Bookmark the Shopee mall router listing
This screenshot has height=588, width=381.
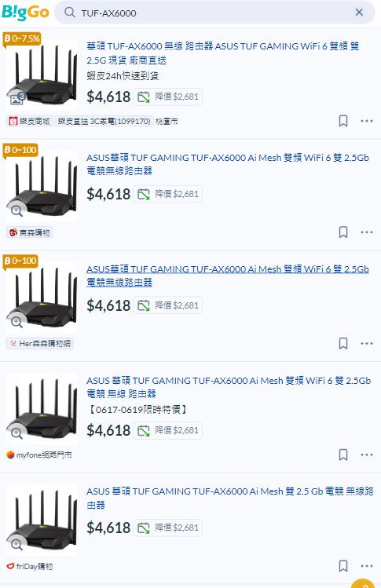click(x=343, y=121)
